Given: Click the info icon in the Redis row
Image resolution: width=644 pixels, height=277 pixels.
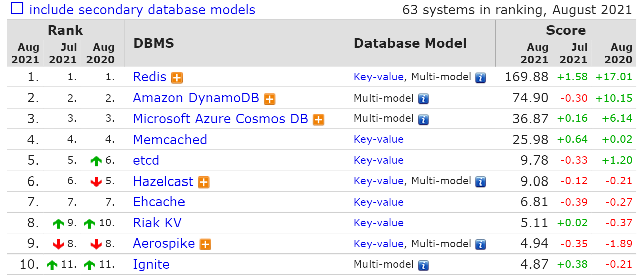Looking at the screenshot, I should (481, 78).
